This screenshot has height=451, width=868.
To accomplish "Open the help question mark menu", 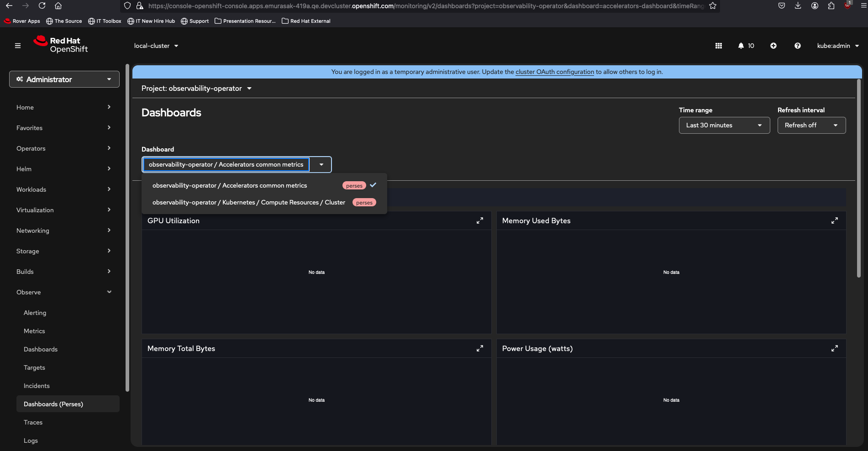I will pos(798,46).
